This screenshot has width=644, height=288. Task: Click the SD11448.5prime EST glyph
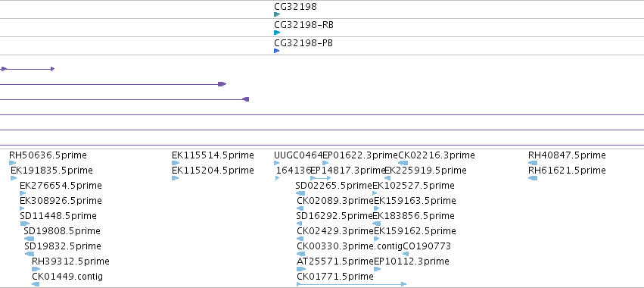(25, 224)
